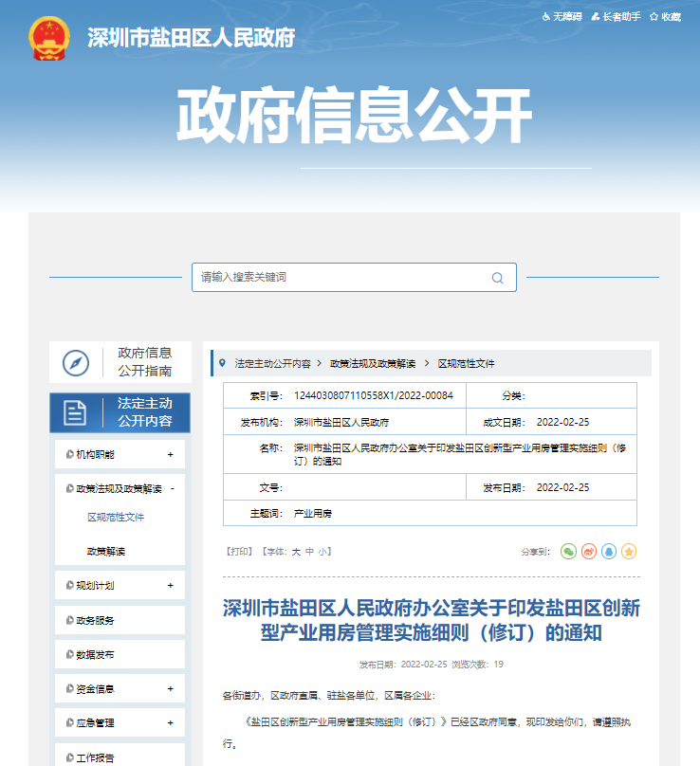The height and width of the screenshot is (766, 700).
Task: Click the 政府信息公开 banner heading
Action: point(354,116)
